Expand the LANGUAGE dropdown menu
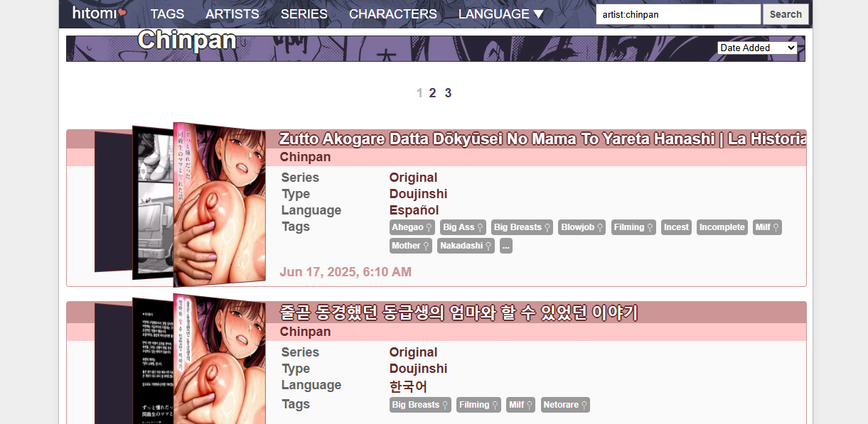 point(501,14)
